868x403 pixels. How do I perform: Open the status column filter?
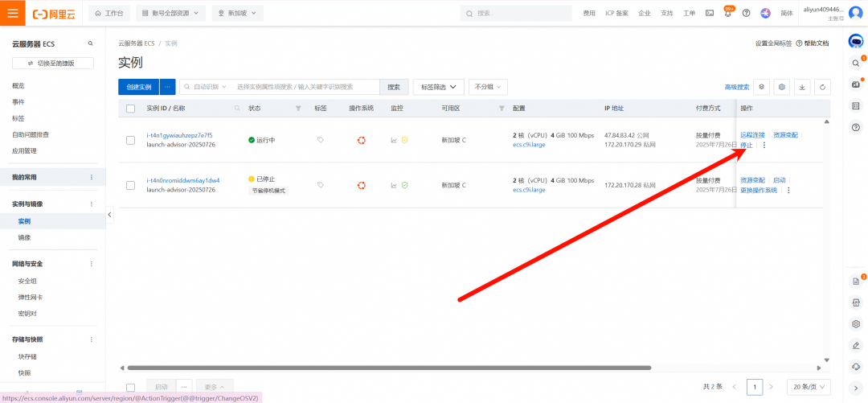[x=298, y=108]
